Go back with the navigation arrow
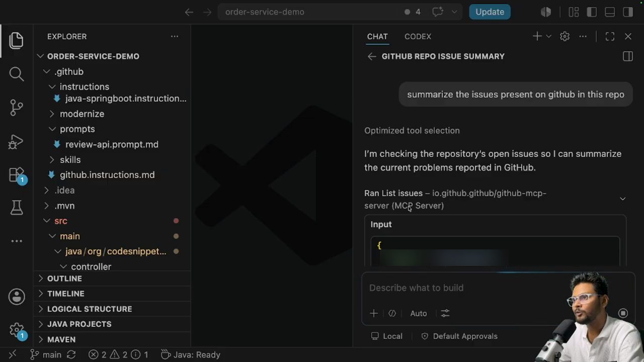 (189, 12)
